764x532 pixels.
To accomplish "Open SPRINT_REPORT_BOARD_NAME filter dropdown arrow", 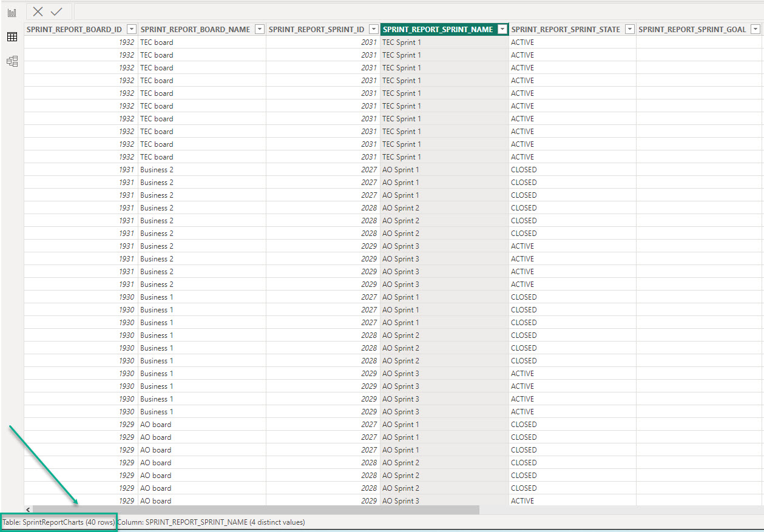I will (x=259, y=29).
